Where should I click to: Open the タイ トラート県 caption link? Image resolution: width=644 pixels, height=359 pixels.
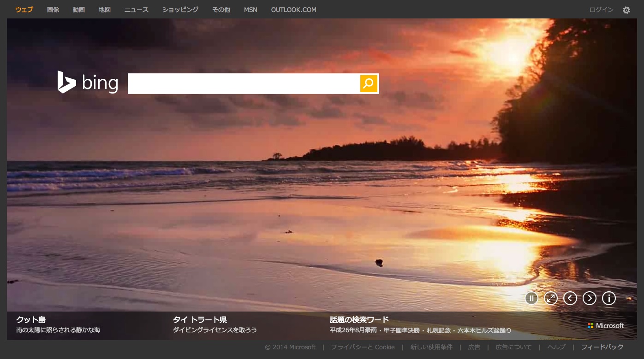(200, 320)
